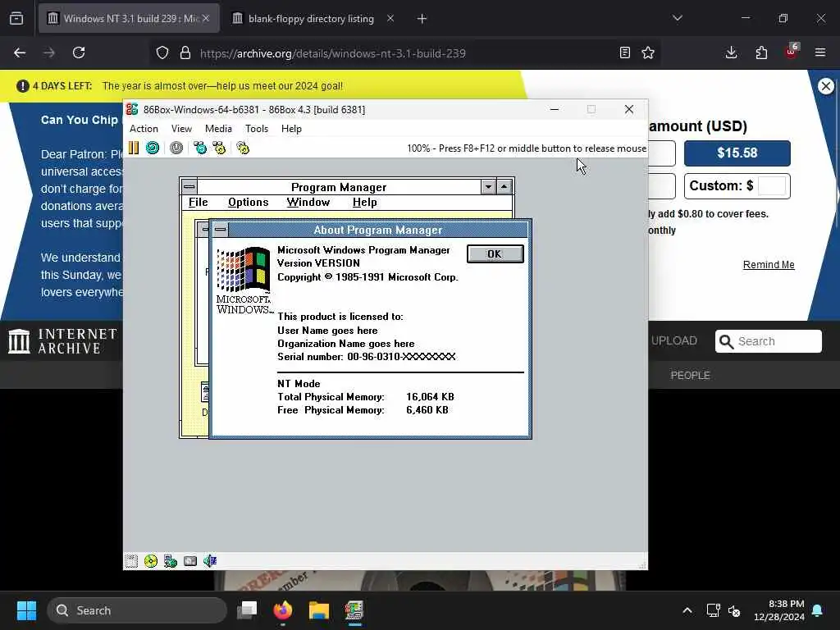This screenshot has height=630, width=840.
Task: Click the gray ACPI shutdown power icon
Action: [176, 148]
